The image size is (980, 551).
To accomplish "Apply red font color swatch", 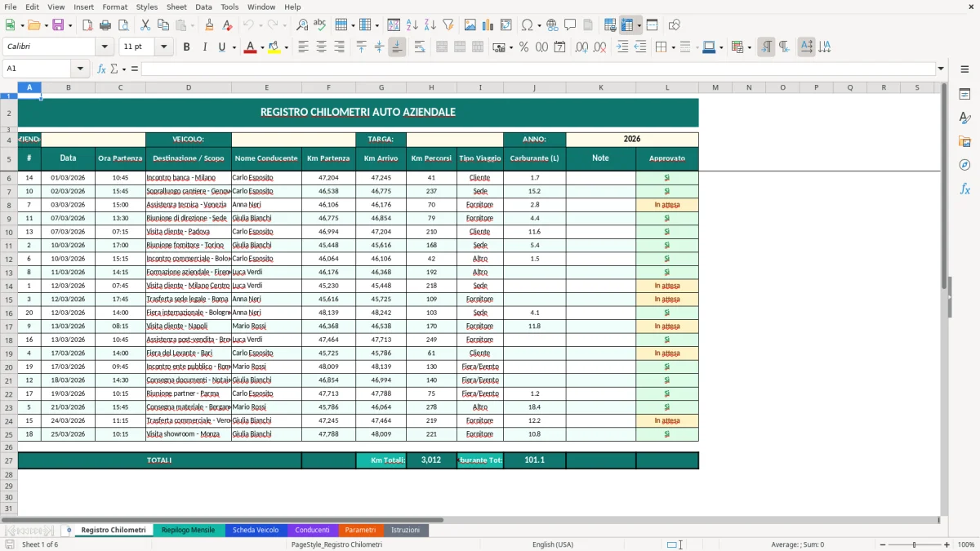I will point(250,47).
